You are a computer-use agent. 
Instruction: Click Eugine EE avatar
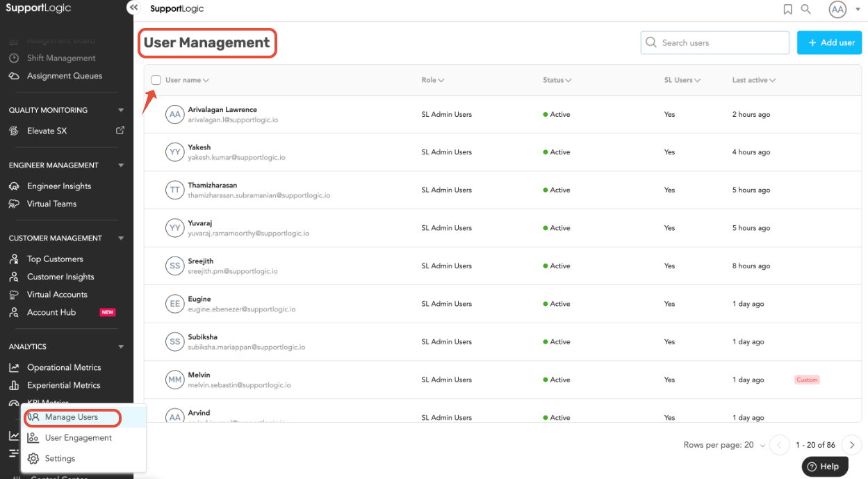coord(175,304)
